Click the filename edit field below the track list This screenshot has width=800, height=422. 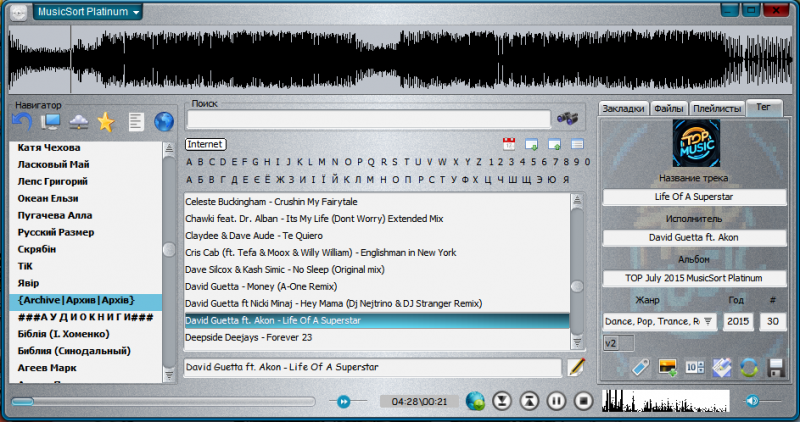click(x=372, y=367)
